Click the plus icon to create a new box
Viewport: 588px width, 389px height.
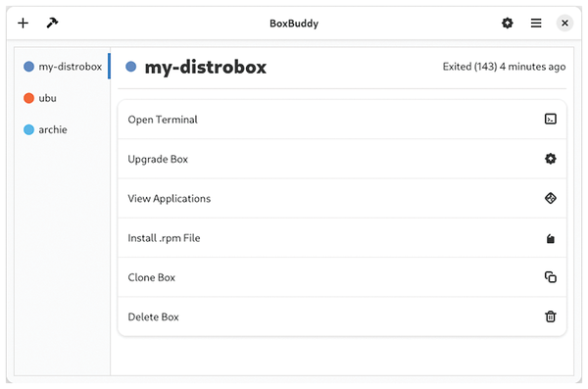click(23, 24)
